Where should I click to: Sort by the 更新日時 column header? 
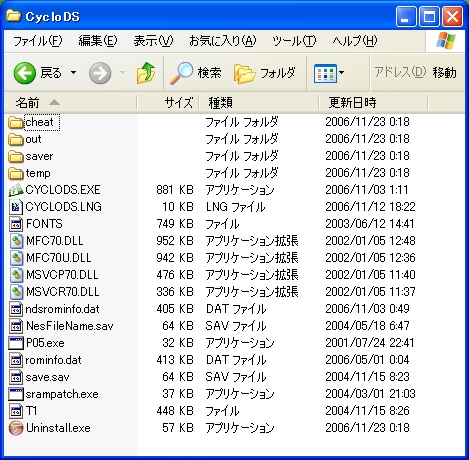tap(373, 103)
